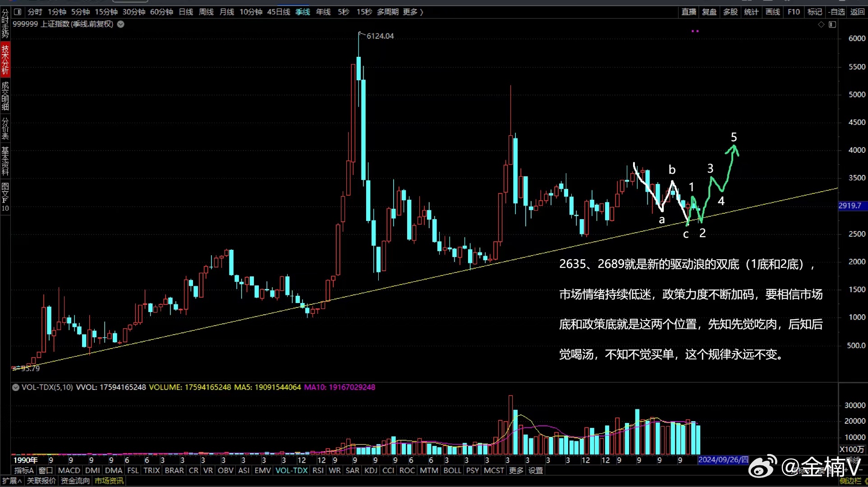Open the 多股 multi-stock view
This screenshot has width=868, height=487.
click(730, 12)
